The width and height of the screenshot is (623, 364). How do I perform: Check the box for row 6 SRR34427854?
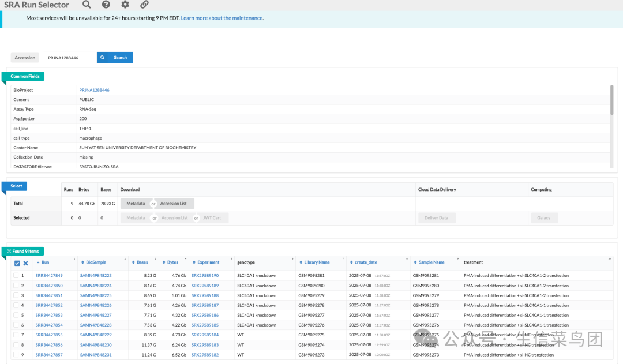pyautogui.click(x=16, y=325)
